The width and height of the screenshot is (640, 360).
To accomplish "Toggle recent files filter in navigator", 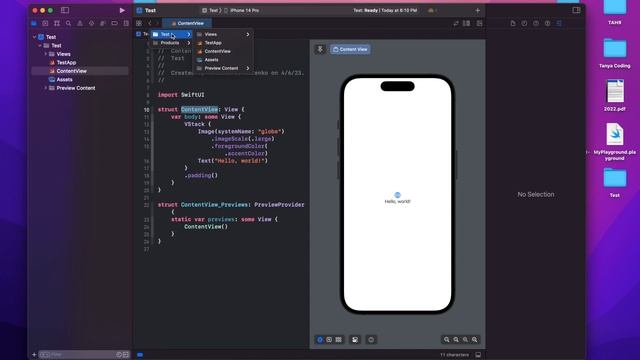I will [x=119, y=355].
